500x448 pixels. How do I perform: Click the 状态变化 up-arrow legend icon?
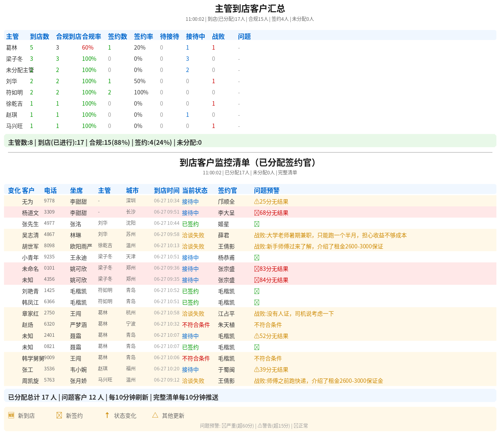click(x=107, y=415)
